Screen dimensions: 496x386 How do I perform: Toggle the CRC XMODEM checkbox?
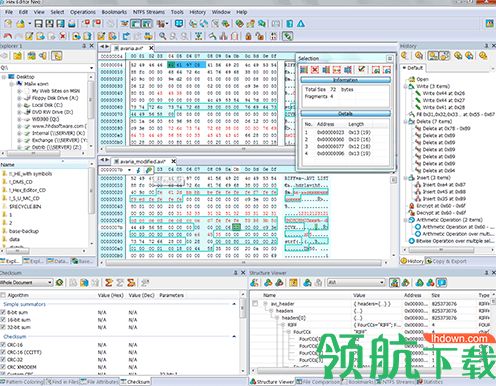3,367
